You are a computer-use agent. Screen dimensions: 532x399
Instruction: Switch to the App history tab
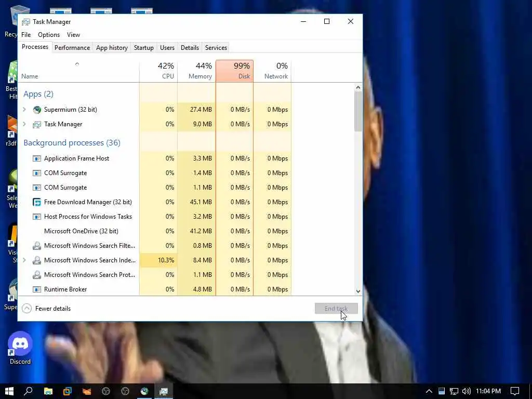tap(112, 47)
